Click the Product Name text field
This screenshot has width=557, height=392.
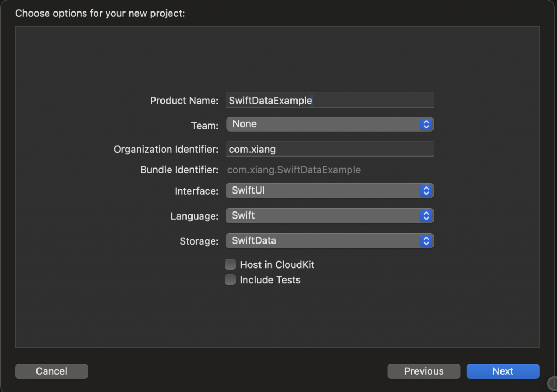330,101
